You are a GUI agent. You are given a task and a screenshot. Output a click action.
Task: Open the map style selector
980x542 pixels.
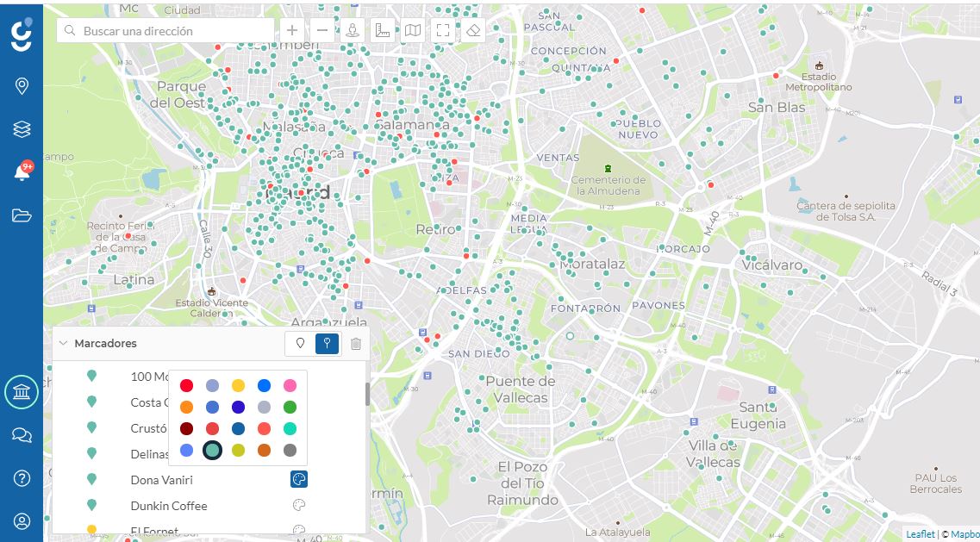point(411,29)
